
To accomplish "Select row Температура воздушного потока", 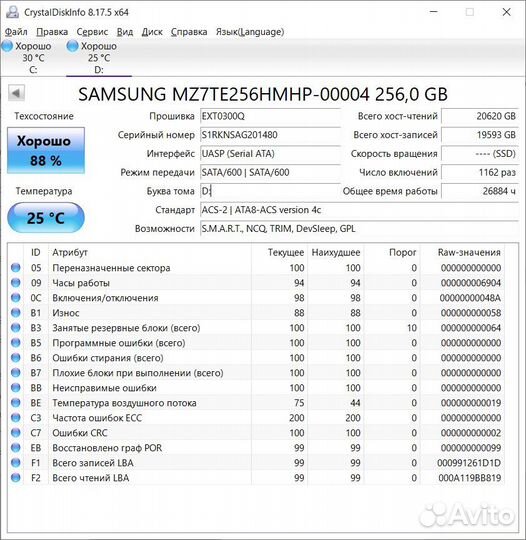I will (x=256, y=403).
